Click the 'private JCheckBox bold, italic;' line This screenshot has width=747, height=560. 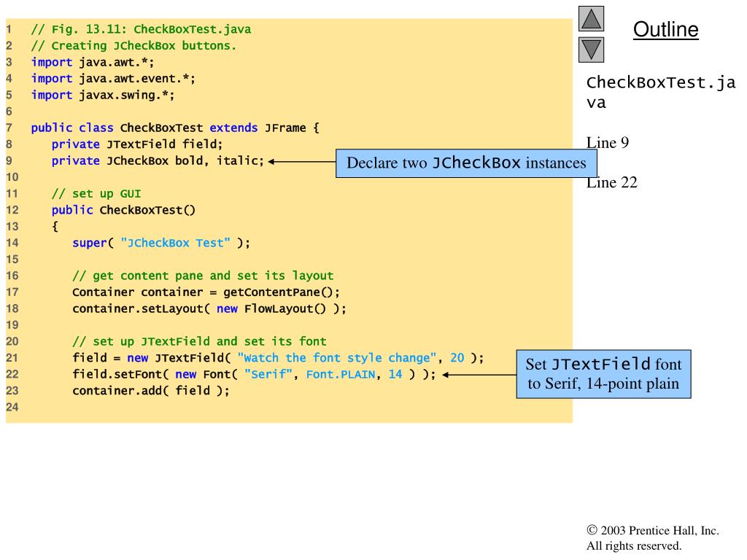(158, 161)
